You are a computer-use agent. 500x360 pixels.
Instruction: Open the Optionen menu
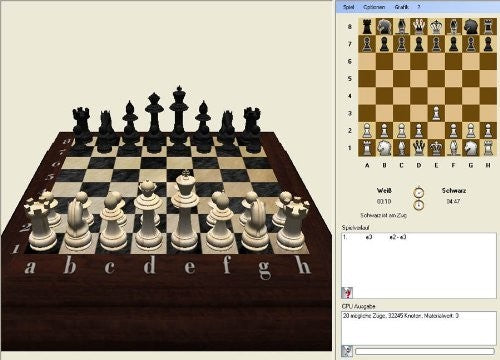374,7
